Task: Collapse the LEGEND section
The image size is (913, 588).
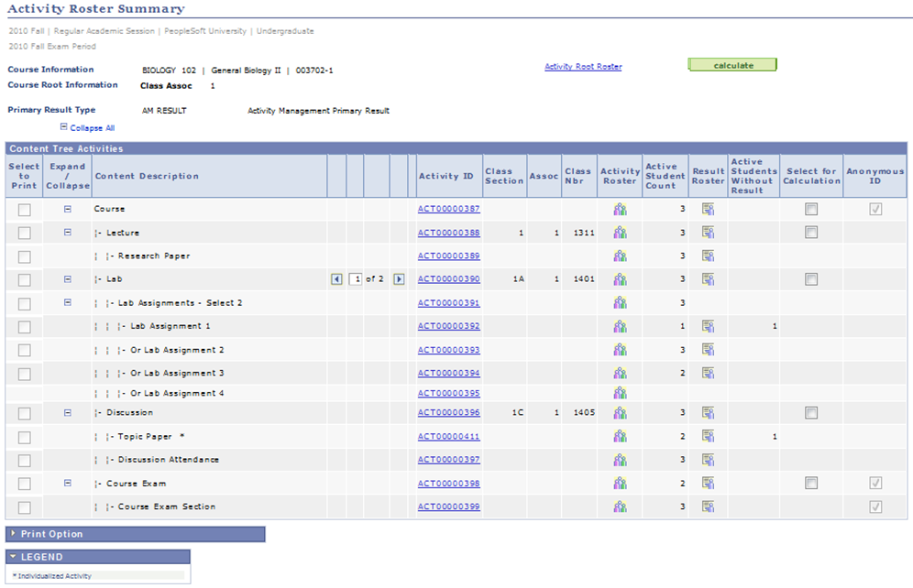Action: [13, 557]
